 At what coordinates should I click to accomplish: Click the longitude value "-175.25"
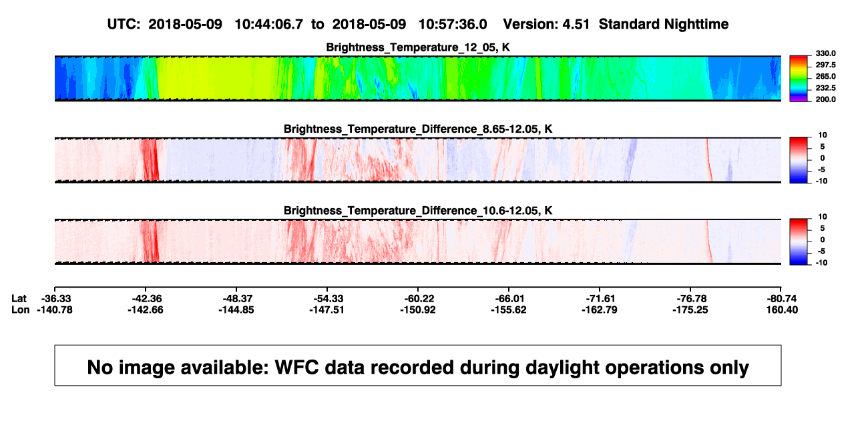click(x=691, y=310)
